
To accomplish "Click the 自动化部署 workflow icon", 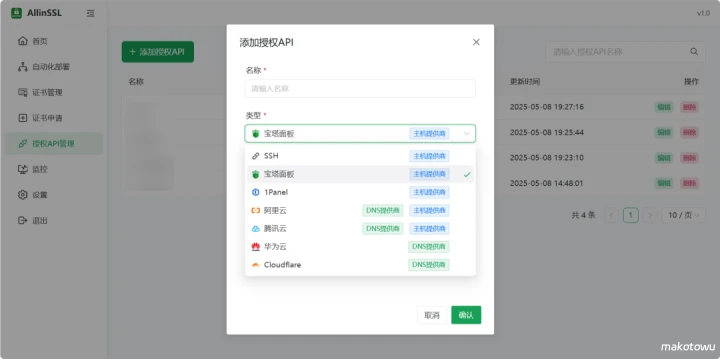I will (22, 67).
